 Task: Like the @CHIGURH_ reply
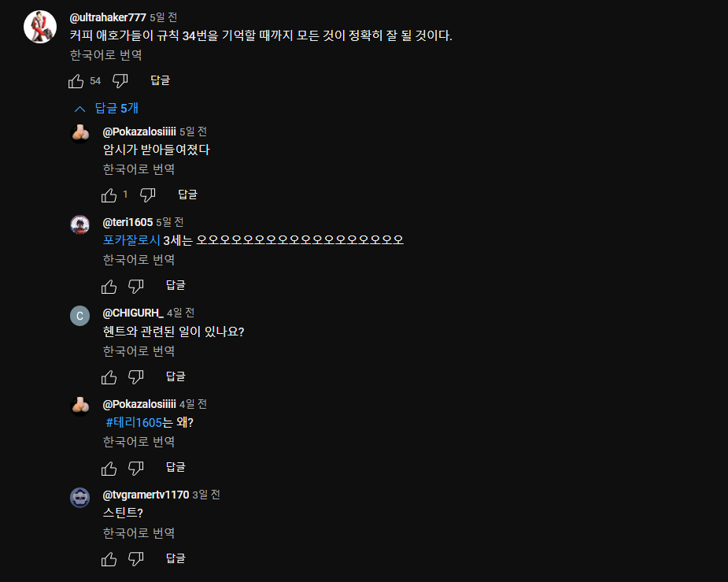point(109,376)
